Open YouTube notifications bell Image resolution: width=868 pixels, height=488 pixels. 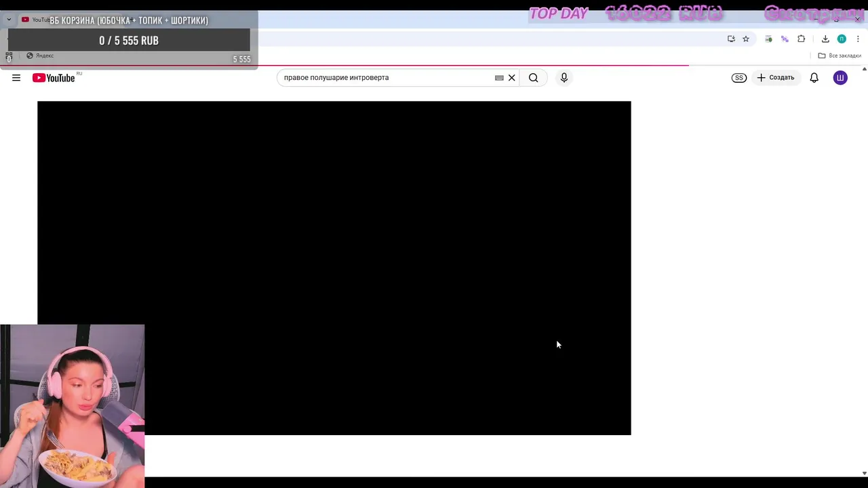click(x=814, y=78)
